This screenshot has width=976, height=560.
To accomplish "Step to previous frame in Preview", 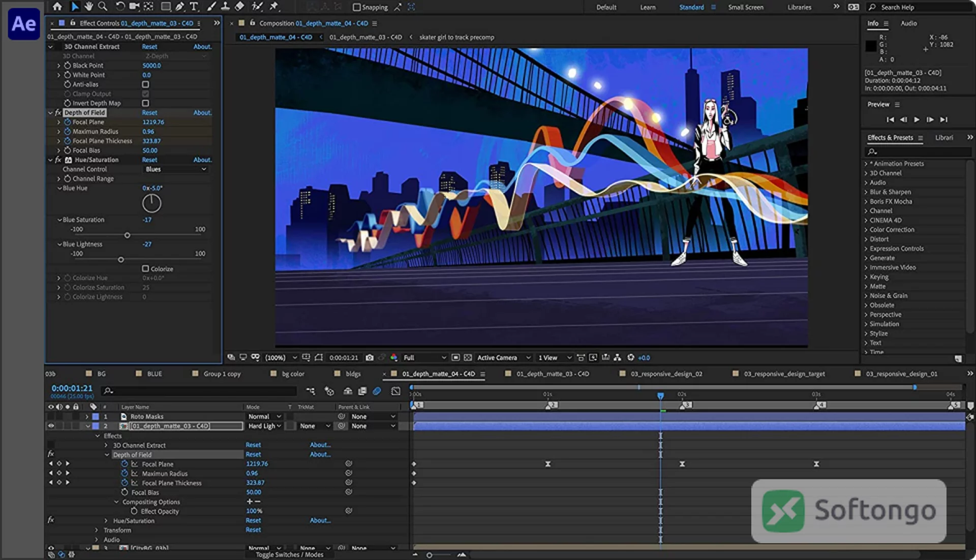I will pyautogui.click(x=903, y=119).
